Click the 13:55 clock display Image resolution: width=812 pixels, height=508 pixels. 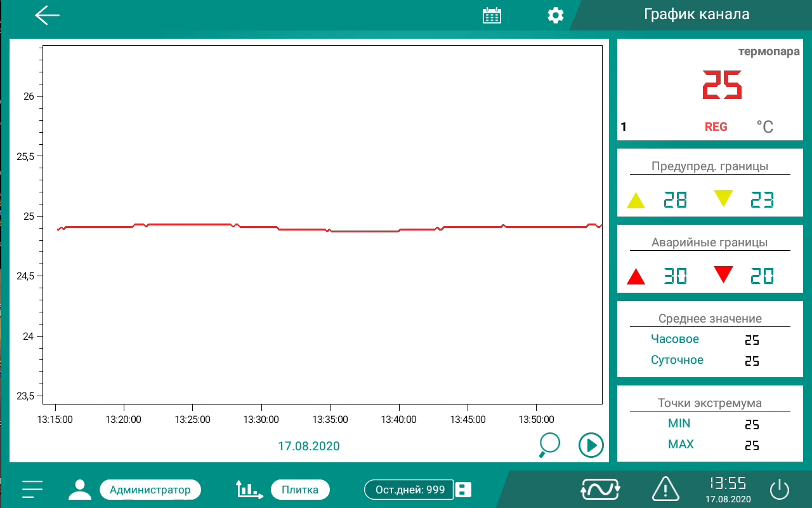tap(728, 483)
